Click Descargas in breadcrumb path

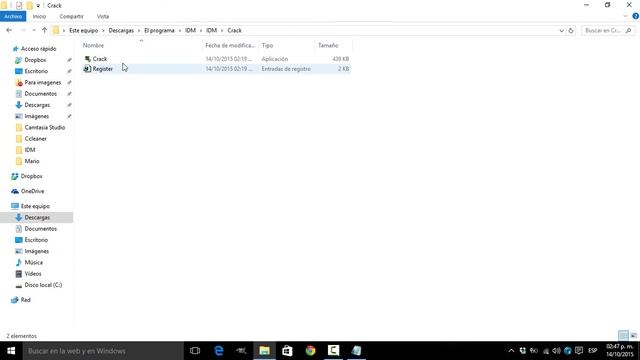point(121,30)
